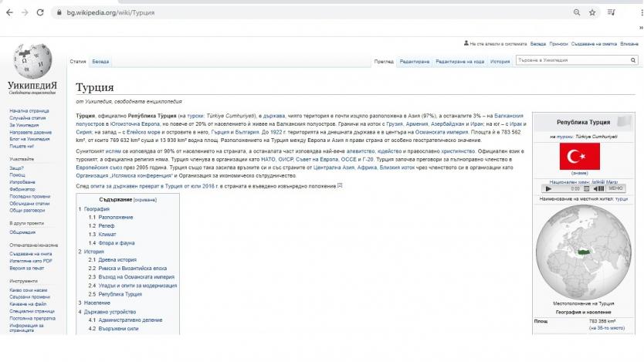Open Начална страница in sidebar
Screen dimensions: 644x362
(29, 111)
